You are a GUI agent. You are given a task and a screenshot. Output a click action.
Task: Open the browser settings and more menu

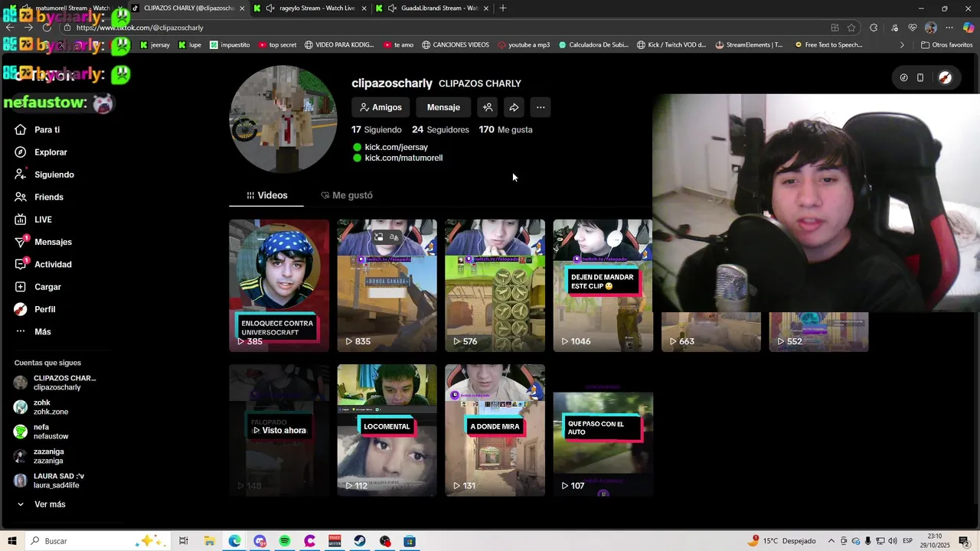[949, 28]
